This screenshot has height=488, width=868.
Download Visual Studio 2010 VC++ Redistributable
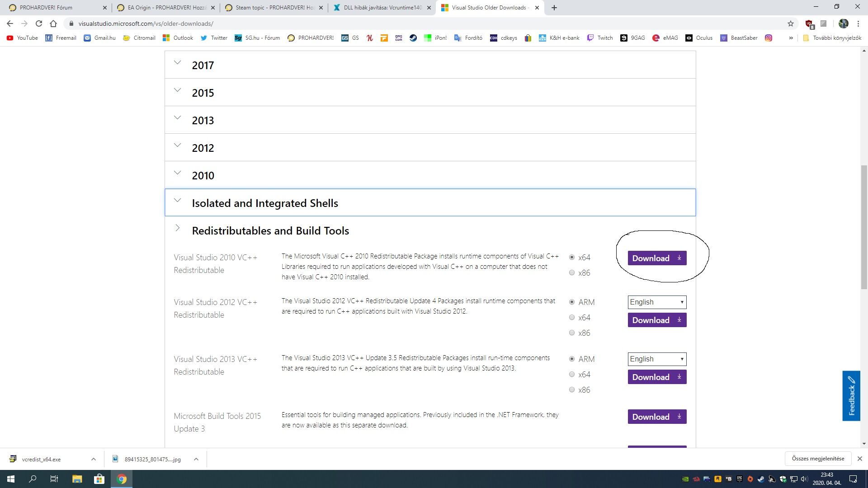pos(657,258)
